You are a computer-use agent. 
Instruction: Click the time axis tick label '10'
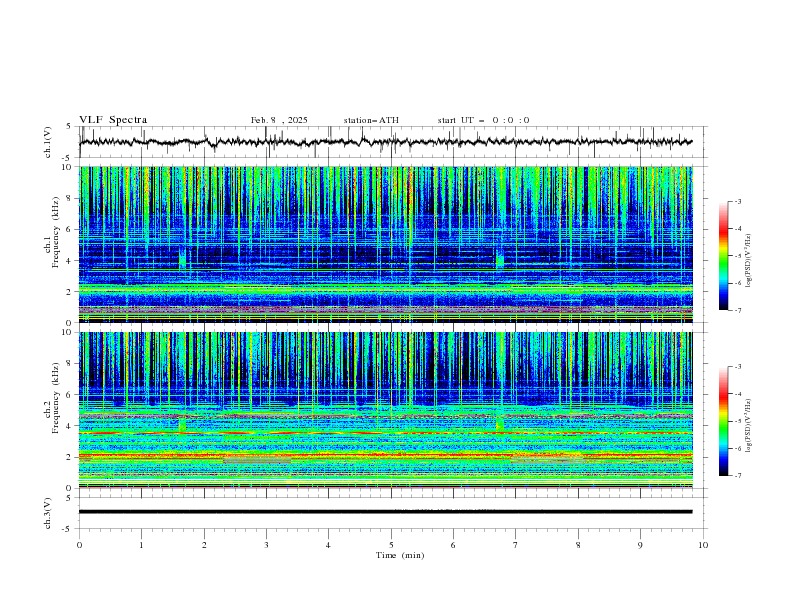tap(703, 545)
